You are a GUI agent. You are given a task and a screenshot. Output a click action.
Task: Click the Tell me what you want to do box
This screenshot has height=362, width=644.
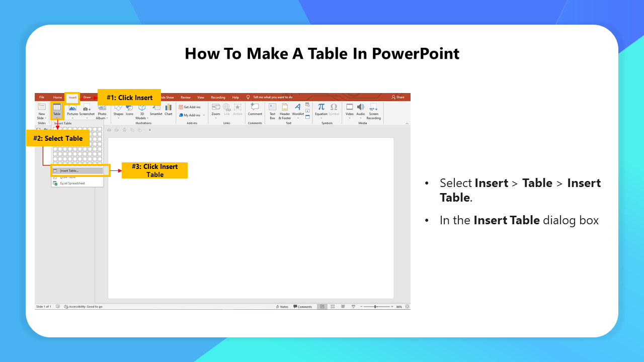pos(272,97)
